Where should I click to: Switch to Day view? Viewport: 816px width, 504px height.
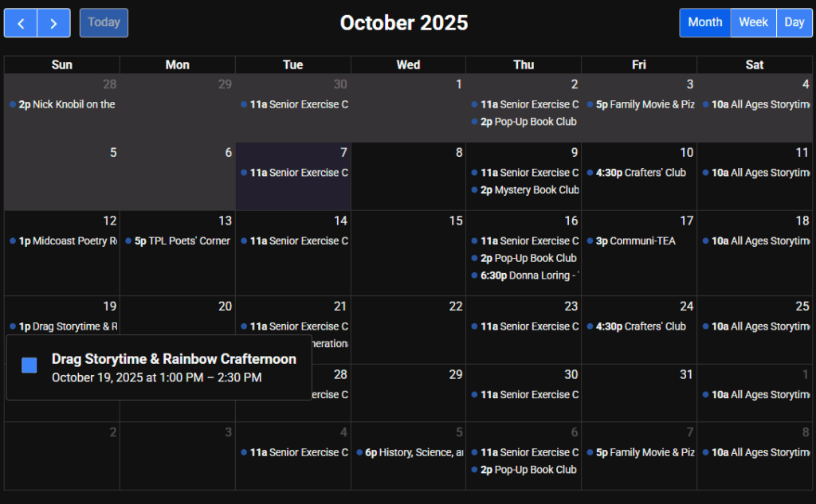tap(794, 22)
